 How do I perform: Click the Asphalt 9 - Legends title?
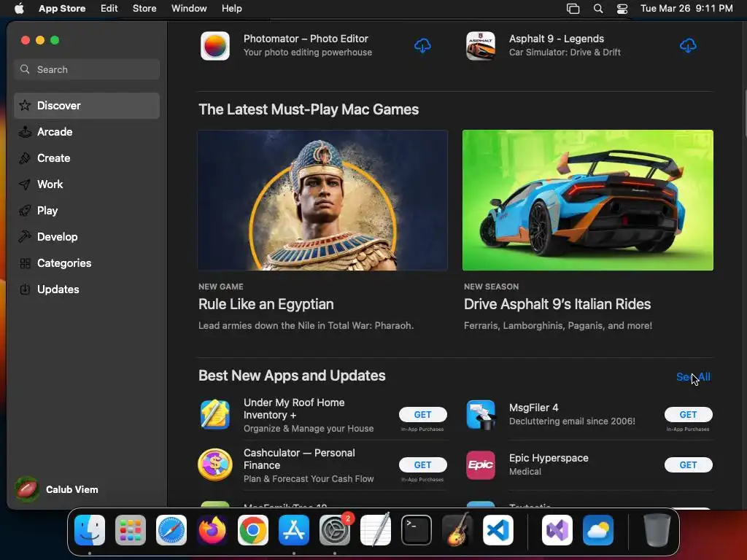point(557,39)
